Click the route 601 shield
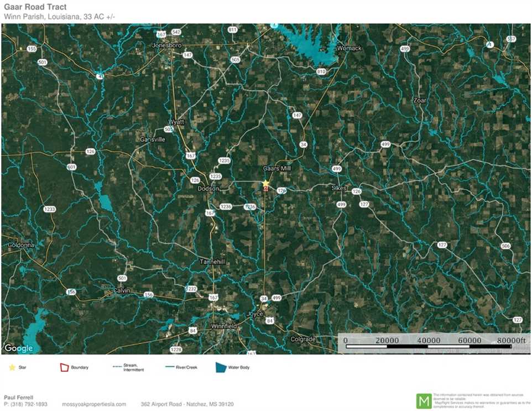532x411 pixels. click(x=71, y=167)
